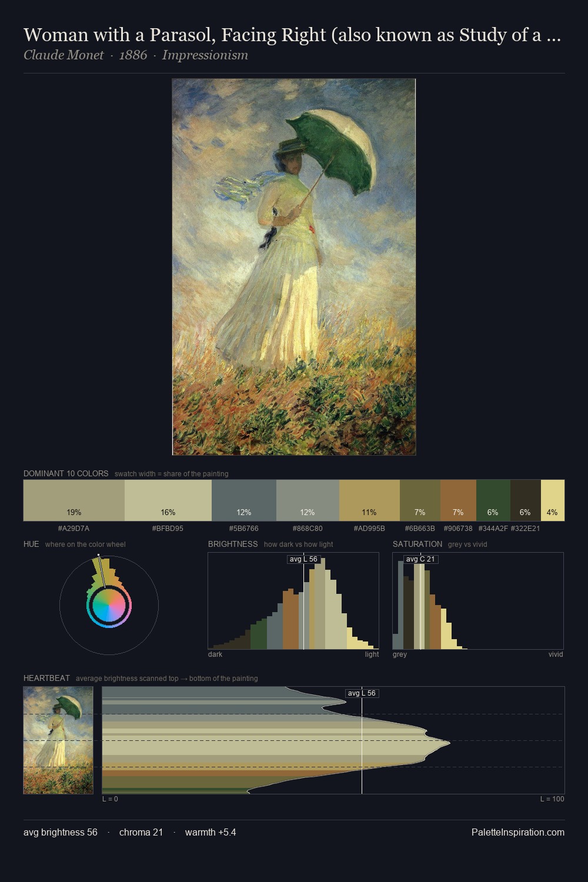Viewport: 588px width, 882px height.
Task: Click the 'L = 100' axis label
Action: coord(552,799)
